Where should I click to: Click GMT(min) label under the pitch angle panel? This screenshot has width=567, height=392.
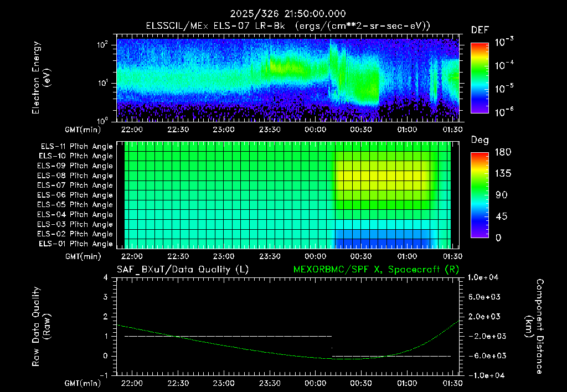[x=83, y=257]
